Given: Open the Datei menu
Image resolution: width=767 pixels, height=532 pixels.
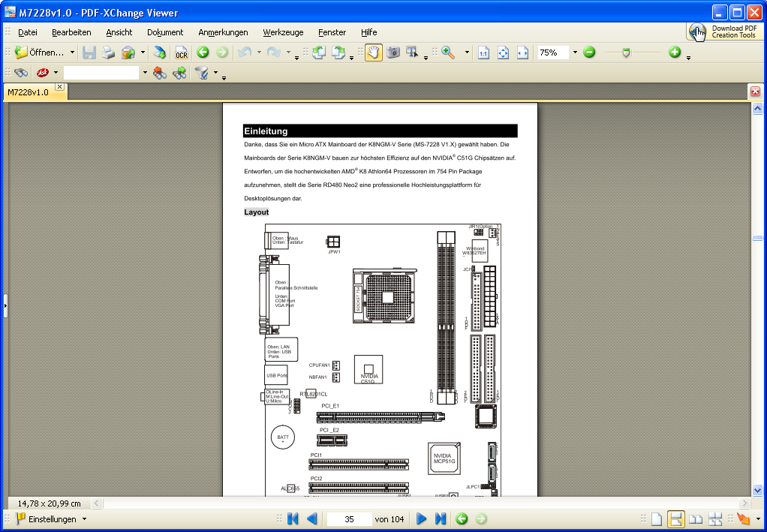Looking at the screenshot, I should click(27, 32).
